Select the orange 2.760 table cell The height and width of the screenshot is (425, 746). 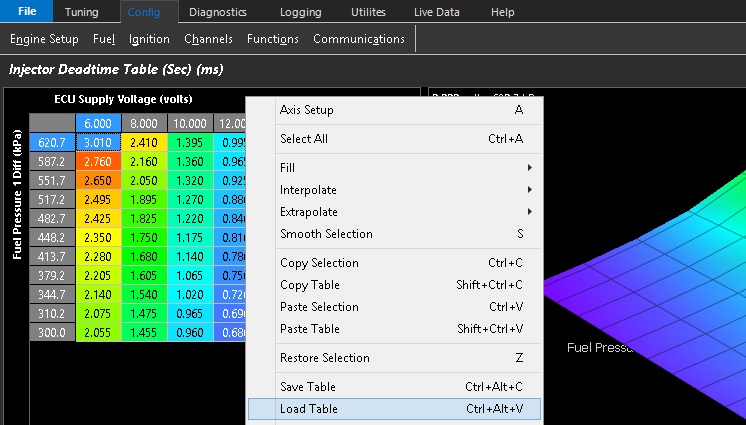tap(98, 161)
